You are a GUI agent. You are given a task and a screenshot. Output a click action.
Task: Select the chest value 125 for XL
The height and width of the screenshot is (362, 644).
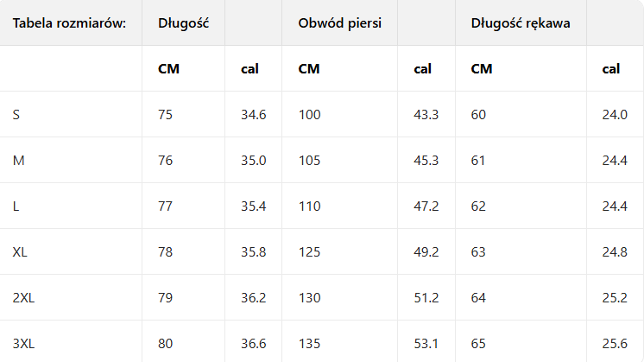(309, 251)
